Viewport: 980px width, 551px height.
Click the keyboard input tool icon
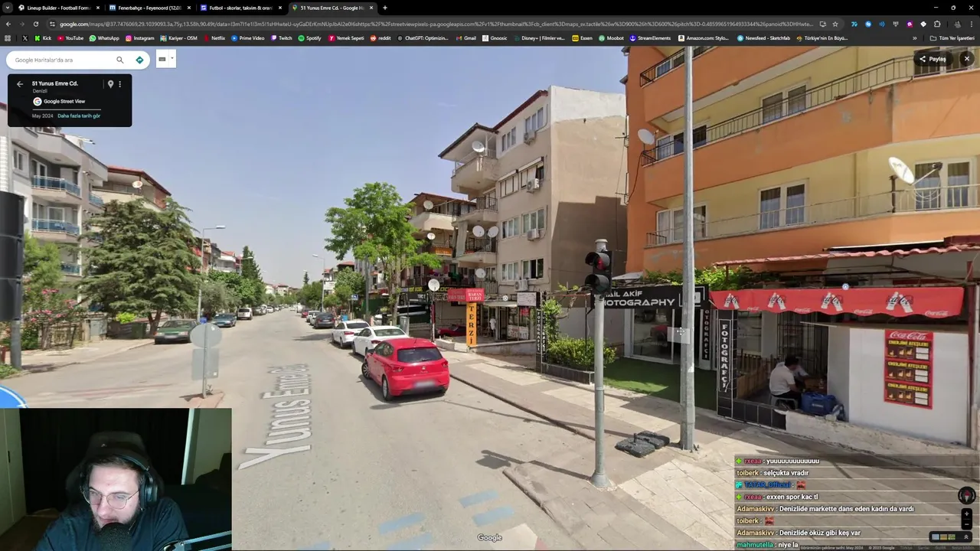(162, 59)
